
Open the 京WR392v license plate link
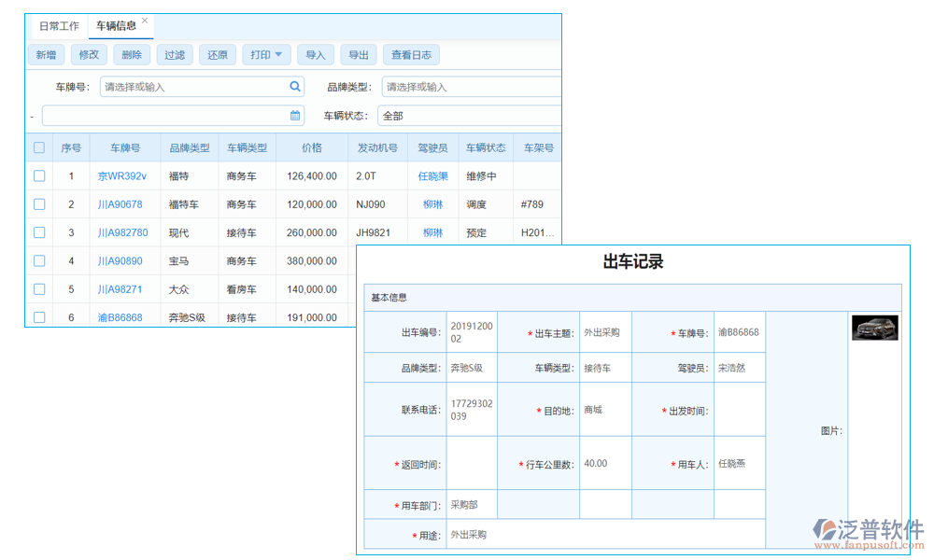(121, 175)
